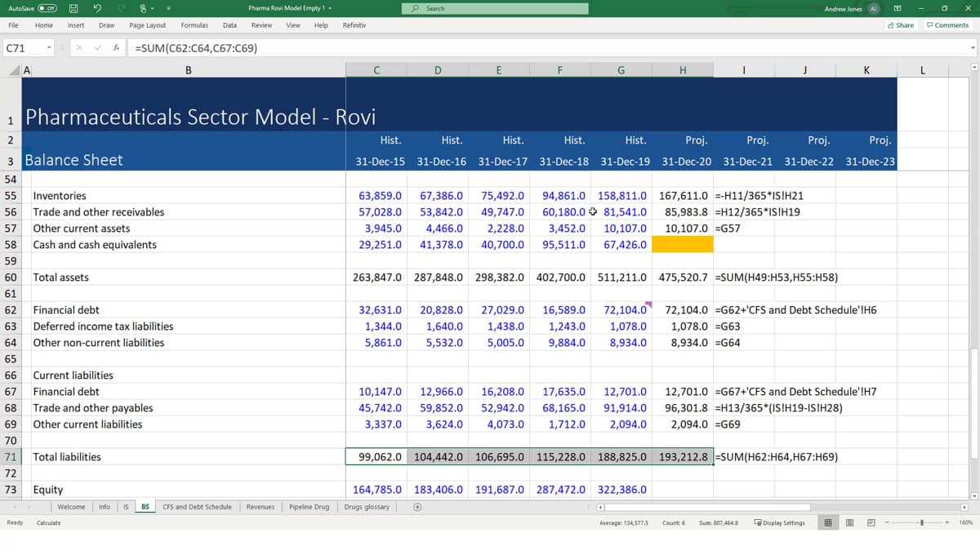The width and height of the screenshot is (980, 551).
Task: Switch to Normal view icon
Action: (829, 522)
